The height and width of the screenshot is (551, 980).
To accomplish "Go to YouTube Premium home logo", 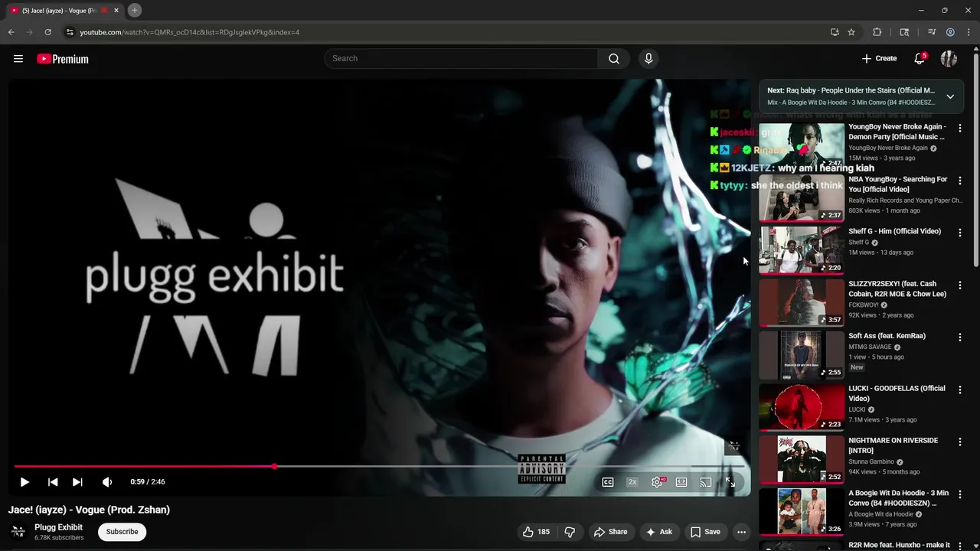I will click(x=63, y=59).
